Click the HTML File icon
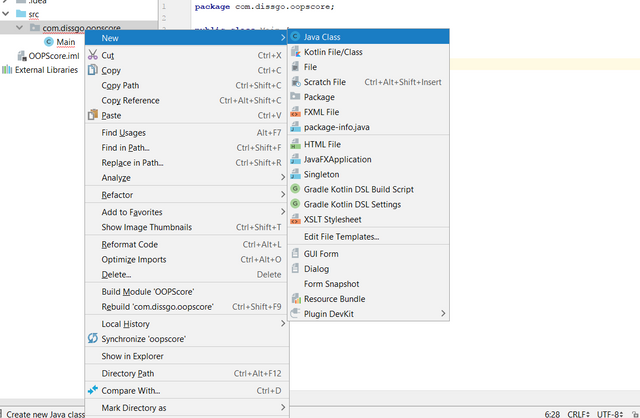The width and height of the screenshot is (640, 418). [296, 144]
